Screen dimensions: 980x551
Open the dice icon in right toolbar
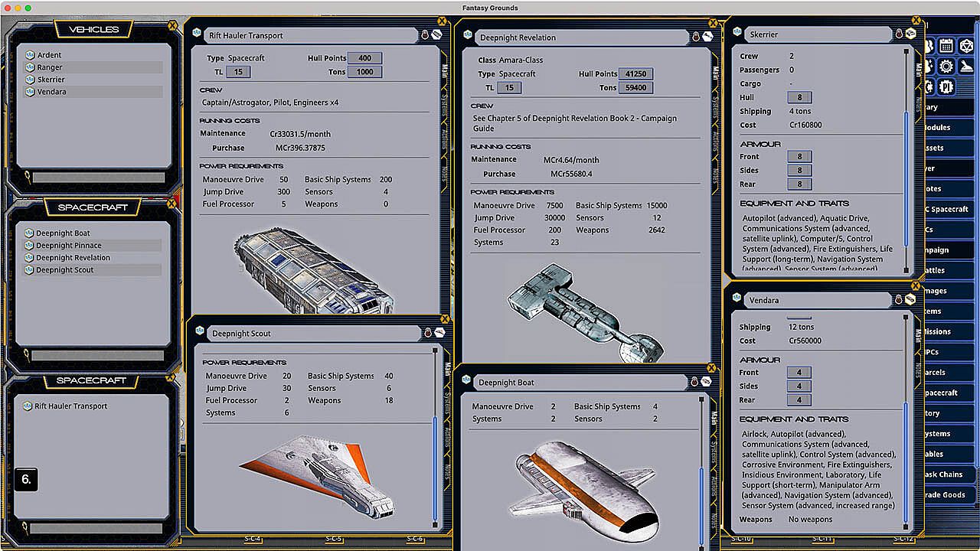[x=965, y=45]
